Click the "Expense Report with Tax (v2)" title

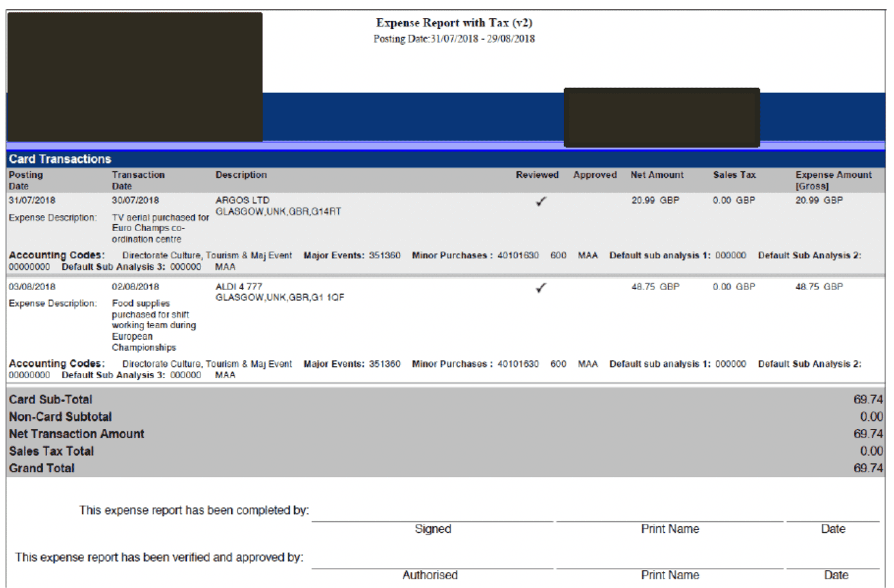coord(454,22)
